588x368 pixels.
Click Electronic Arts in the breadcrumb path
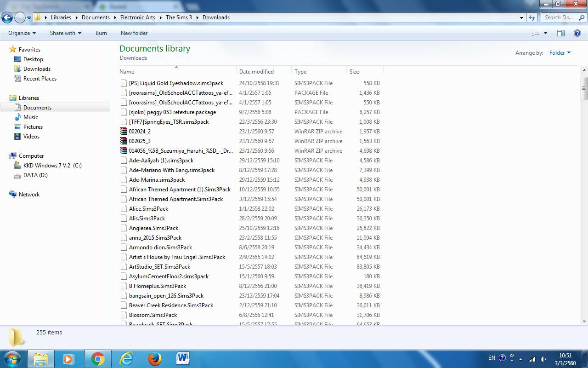[138, 17]
